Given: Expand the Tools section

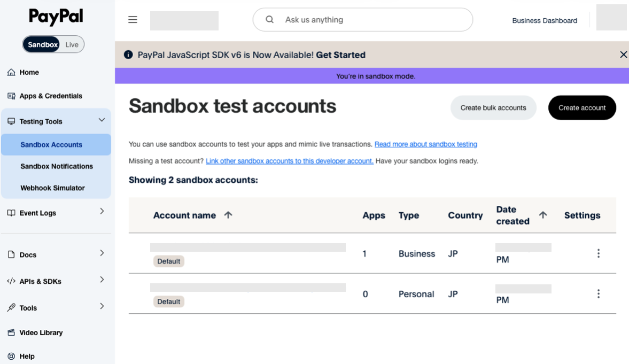Looking at the screenshot, I should 102,306.
